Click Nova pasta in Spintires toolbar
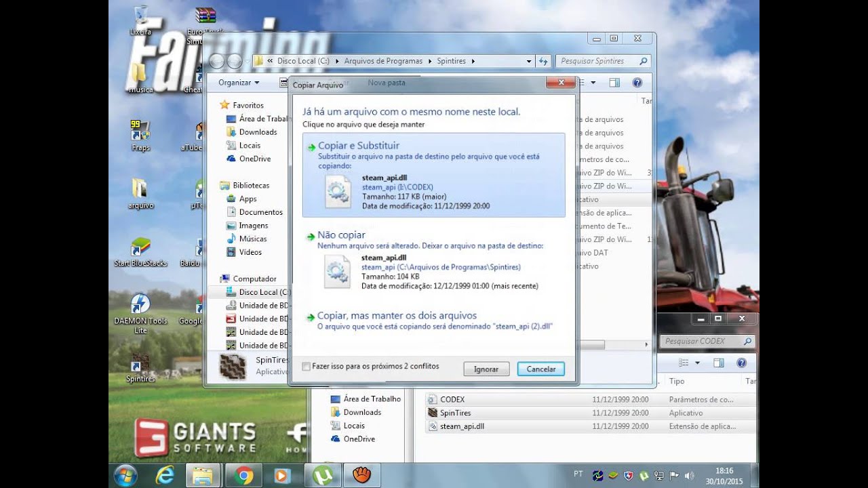 tap(386, 83)
